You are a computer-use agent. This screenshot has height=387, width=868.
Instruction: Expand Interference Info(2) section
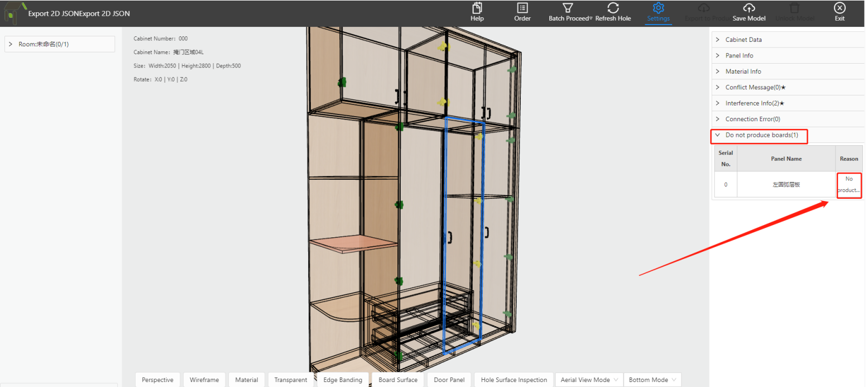788,103
